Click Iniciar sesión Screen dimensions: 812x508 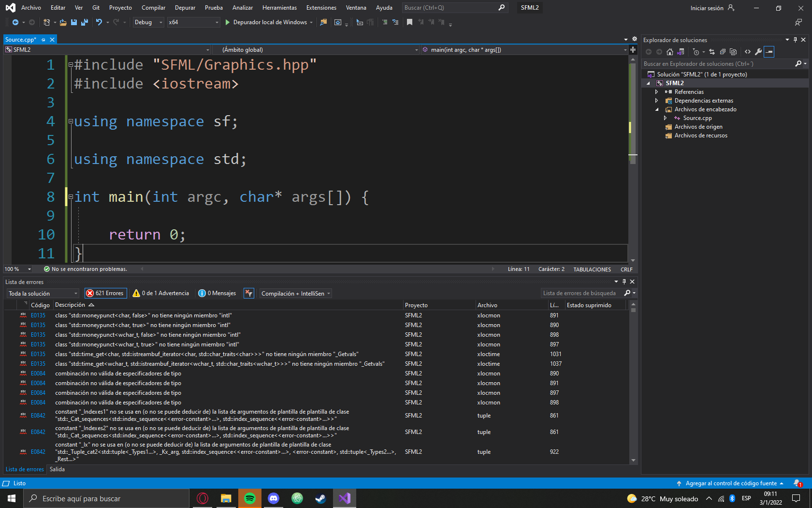click(x=712, y=8)
